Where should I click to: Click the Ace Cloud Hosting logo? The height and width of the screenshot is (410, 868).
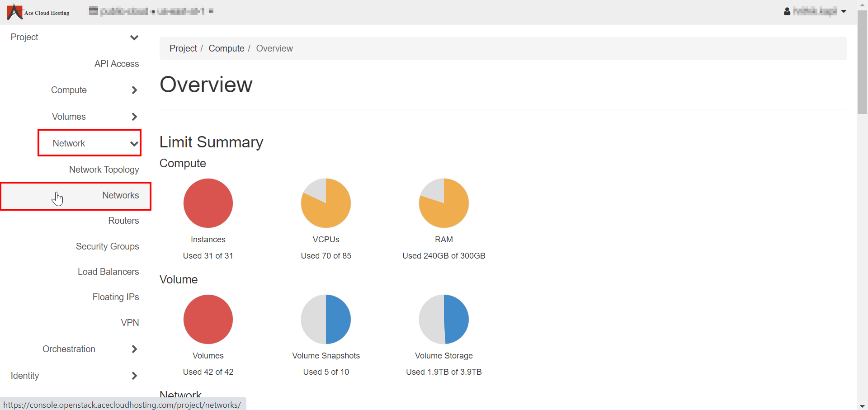pyautogui.click(x=38, y=12)
